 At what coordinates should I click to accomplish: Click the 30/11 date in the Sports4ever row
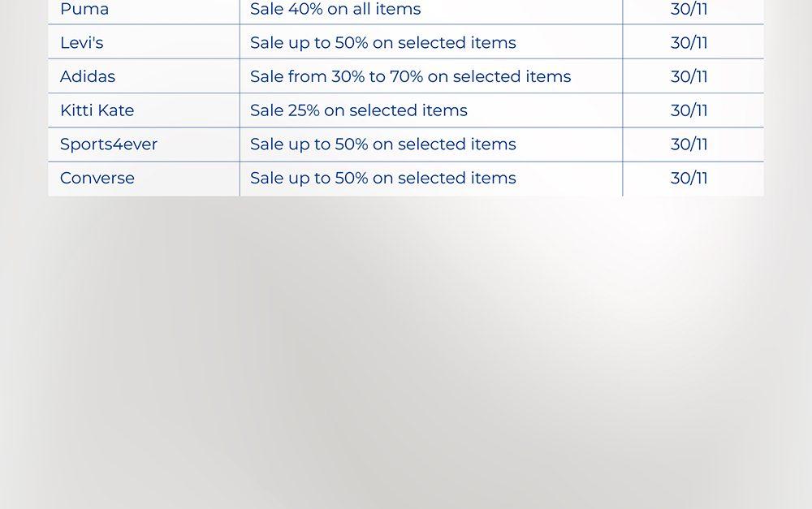(x=689, y=145)
